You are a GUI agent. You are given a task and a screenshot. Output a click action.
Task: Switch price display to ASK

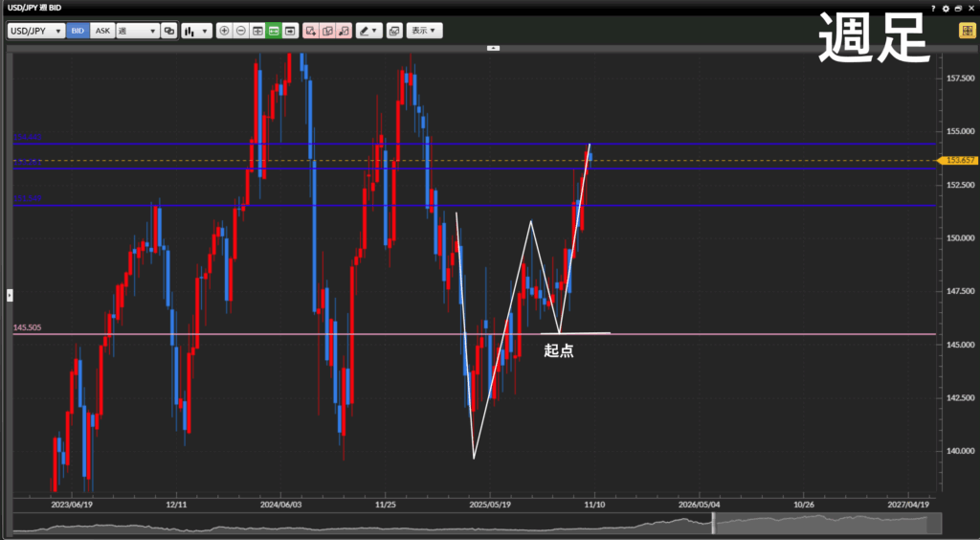click(102, 31)
